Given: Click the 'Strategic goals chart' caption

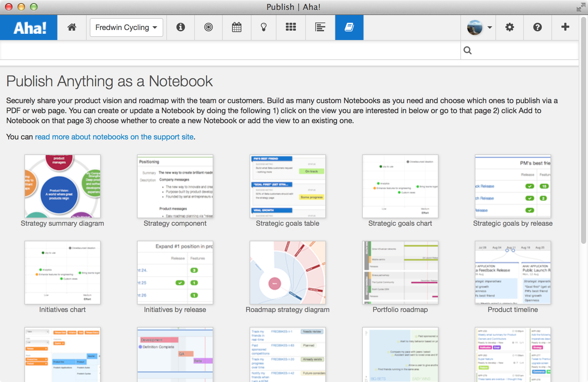Looking at the screenshot, I should point(400,224).
